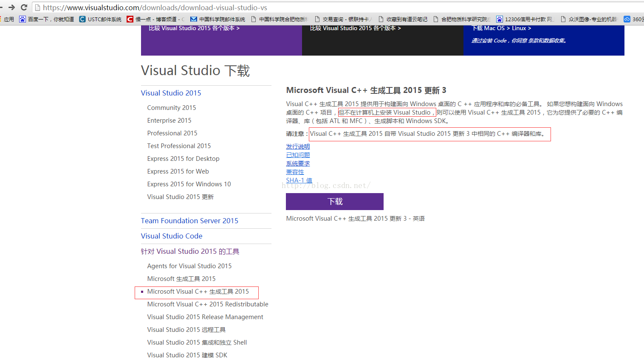Select Express 2015 for Desktop
The image size is (644, 362).
(x=183, y=159)
